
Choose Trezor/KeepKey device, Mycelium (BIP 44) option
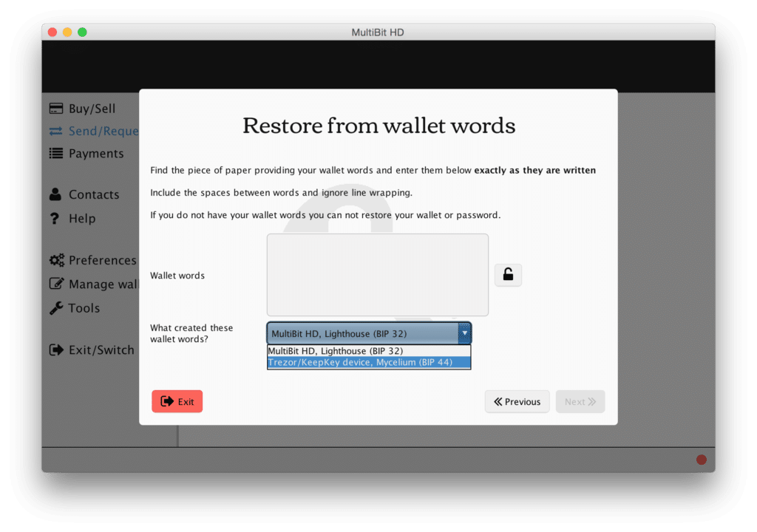[369, 362]
